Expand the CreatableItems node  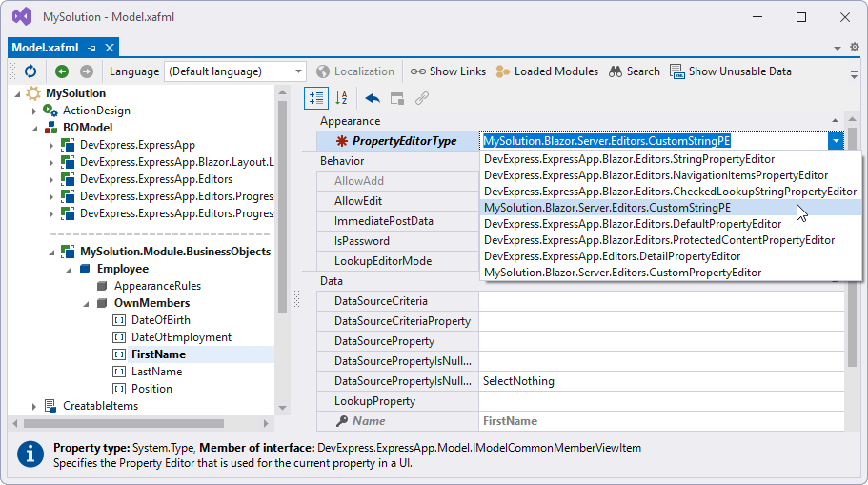coord(33,406)
